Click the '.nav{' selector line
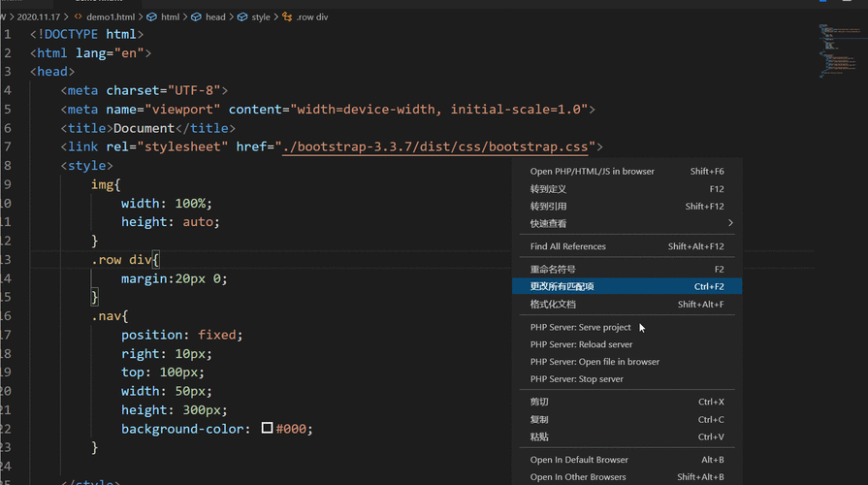 click(x=110, y=316)
